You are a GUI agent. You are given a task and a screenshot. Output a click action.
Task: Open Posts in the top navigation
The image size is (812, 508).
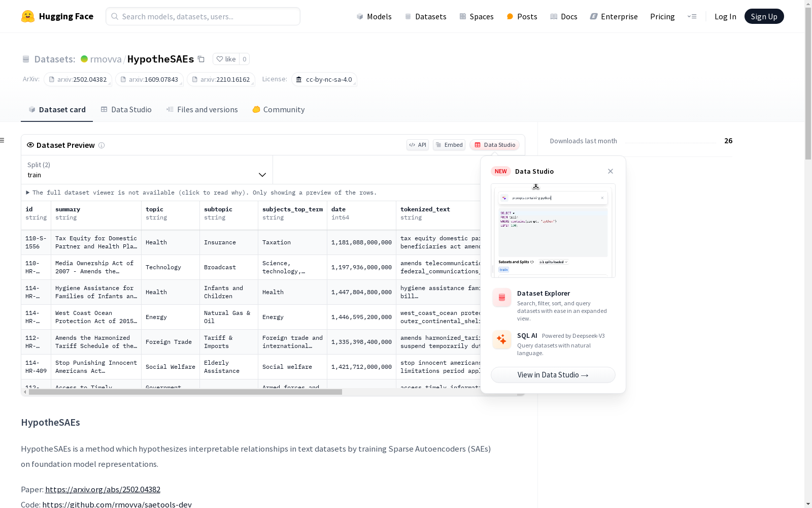[x=522, y=16]
